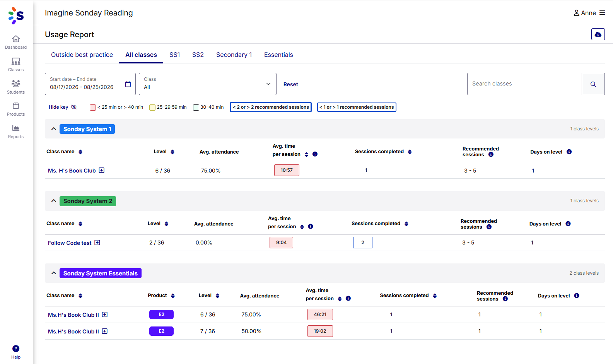Open the calendar date picker icon
Screen dimensions: 613x364
click(x=128, y=84)
